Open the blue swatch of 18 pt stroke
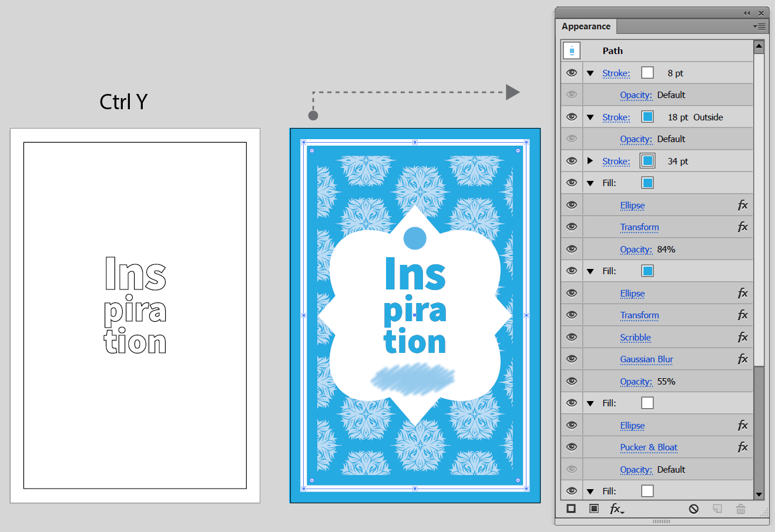This screenshot has height=532, width=775. click(x=647, y=117)
